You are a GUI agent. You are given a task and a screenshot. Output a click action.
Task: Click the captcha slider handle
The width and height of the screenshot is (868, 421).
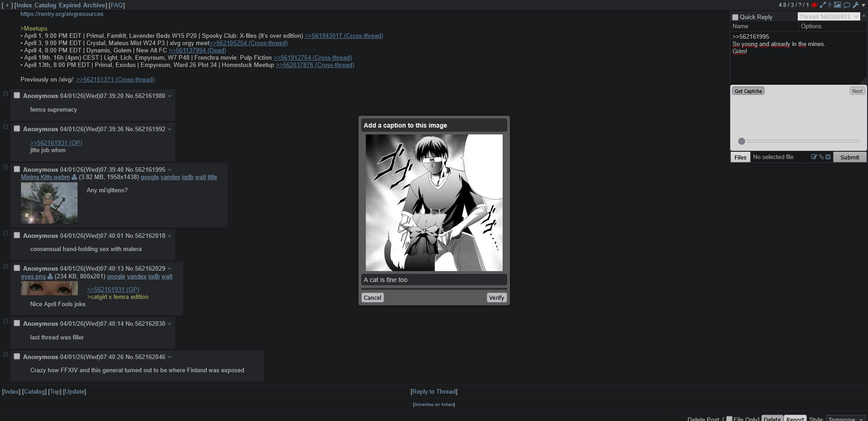click(x=742, y=141)
